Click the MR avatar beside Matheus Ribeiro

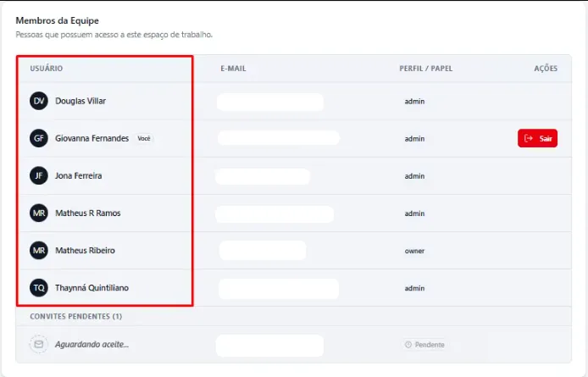[39, 250]
